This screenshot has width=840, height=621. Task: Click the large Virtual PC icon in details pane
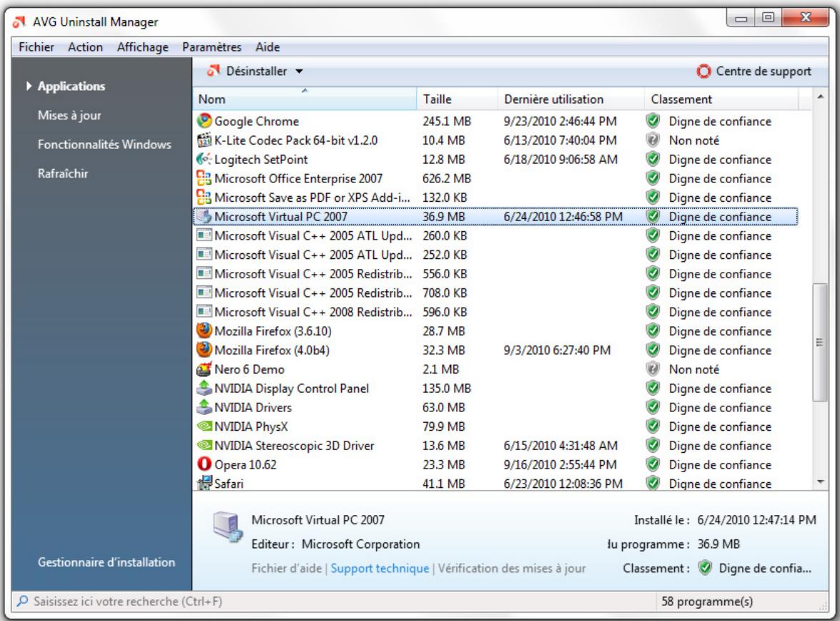click(227, 527)
